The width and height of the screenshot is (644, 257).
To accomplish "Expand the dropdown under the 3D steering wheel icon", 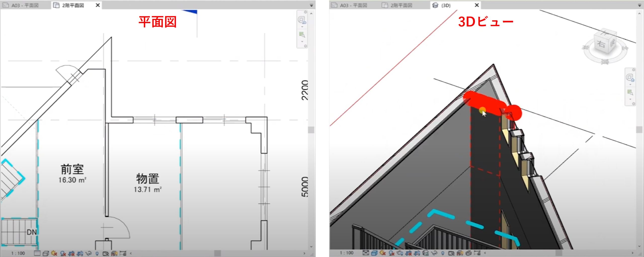I will tap(630, 85).
